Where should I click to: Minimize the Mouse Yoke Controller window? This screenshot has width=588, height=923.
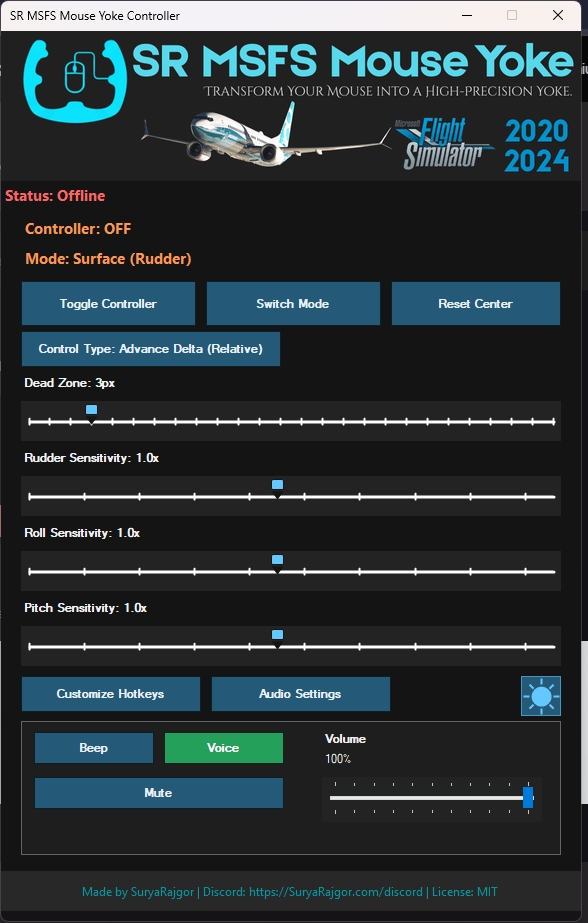pyautogui.click(x=467, y=15)
